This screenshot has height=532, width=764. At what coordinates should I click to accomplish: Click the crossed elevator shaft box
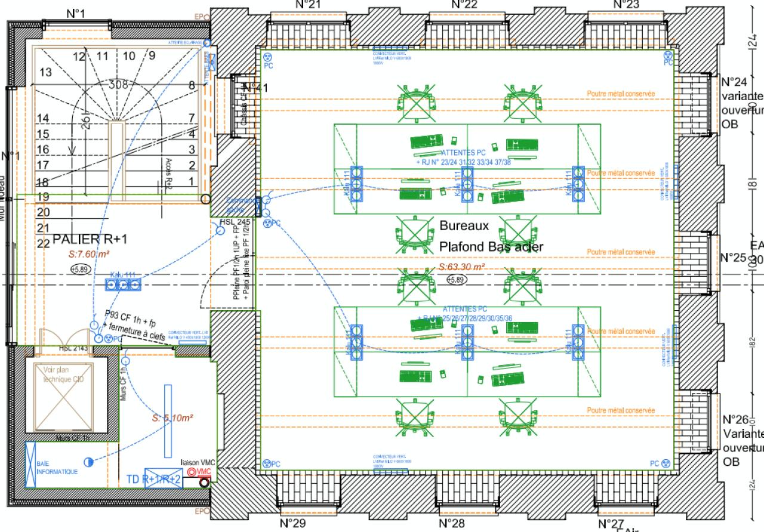click(x=64, y=396)
